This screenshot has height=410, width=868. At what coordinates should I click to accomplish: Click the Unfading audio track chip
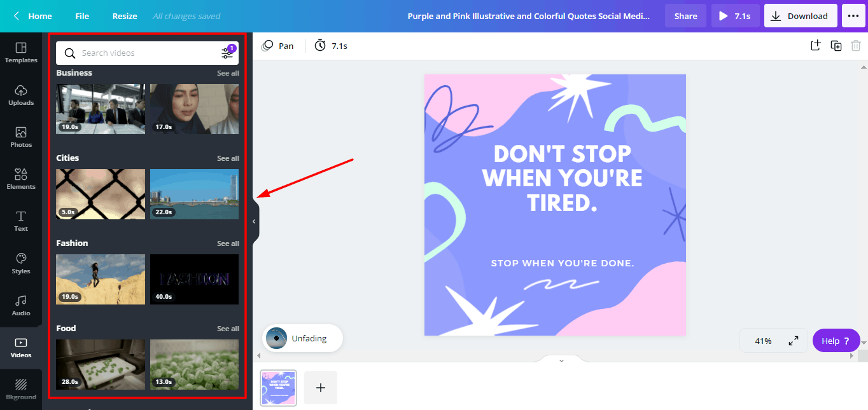pos(302,338)
